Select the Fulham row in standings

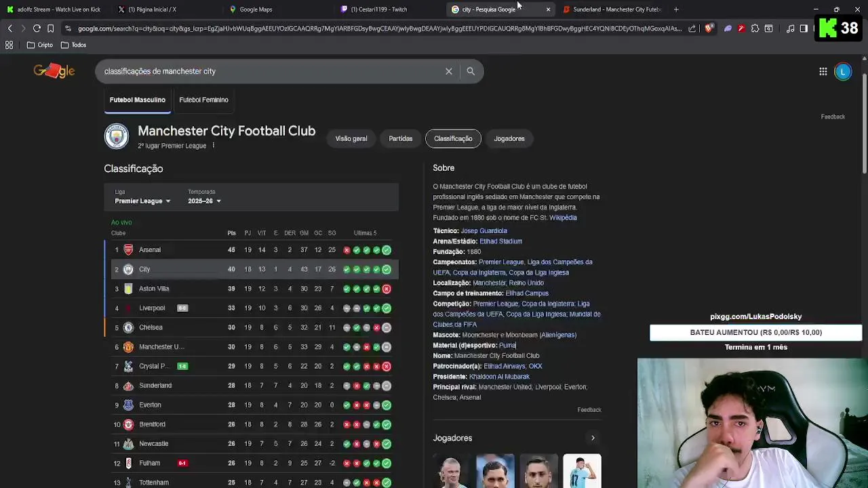[251, 464]
